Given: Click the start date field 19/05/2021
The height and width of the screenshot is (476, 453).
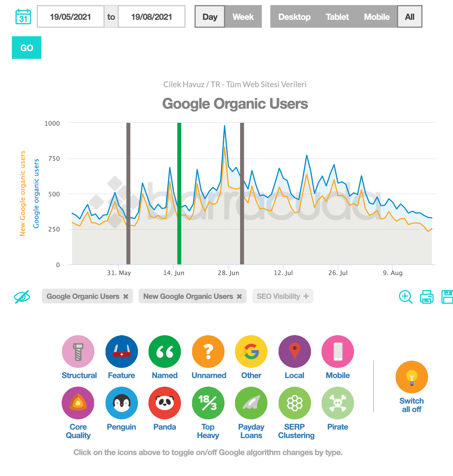Looking at the screenshot, I should (70, 16).
